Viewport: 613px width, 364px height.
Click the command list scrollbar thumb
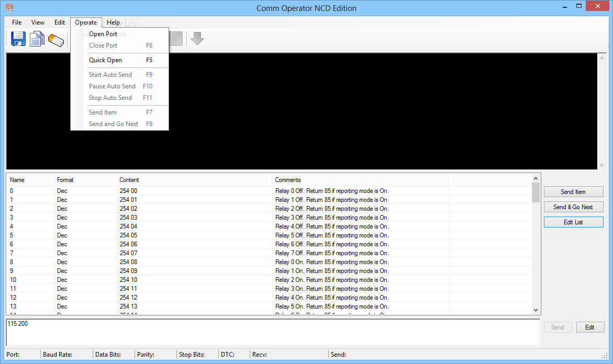click(x=536, y=192)
